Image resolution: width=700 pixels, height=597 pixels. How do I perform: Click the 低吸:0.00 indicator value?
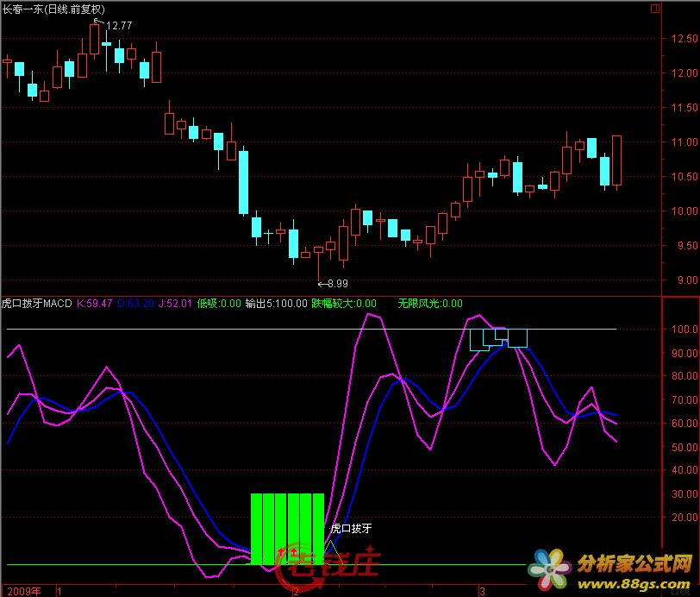click(x=219, y=304)
